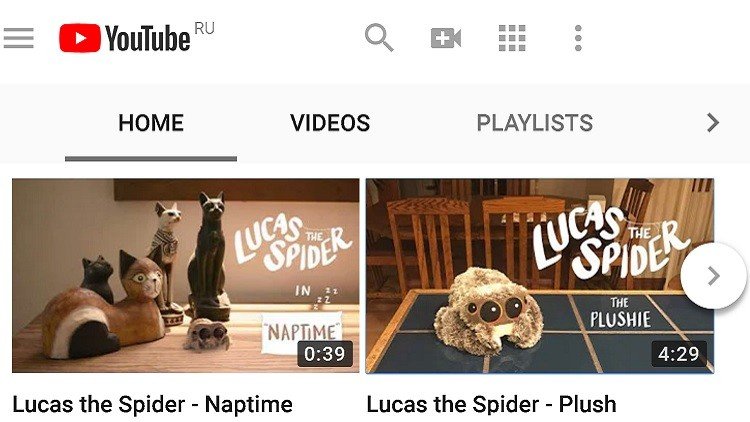Click the 4:29 duration badge
Viewport: 750px width, 422px height.
(x=679, y=354)
